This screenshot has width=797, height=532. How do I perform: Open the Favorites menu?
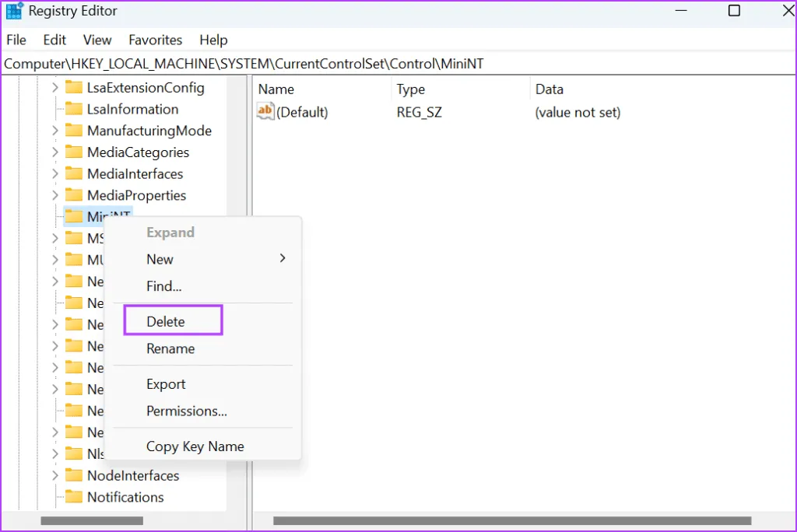[155, 40]
